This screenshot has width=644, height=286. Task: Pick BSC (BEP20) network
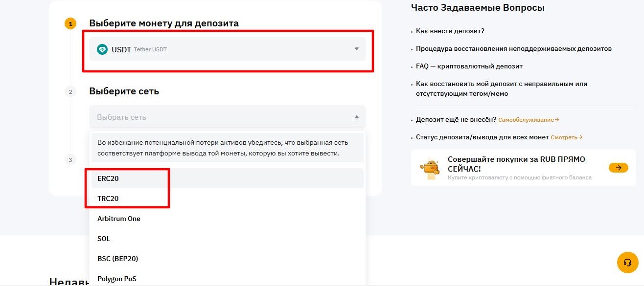[117, 259]
